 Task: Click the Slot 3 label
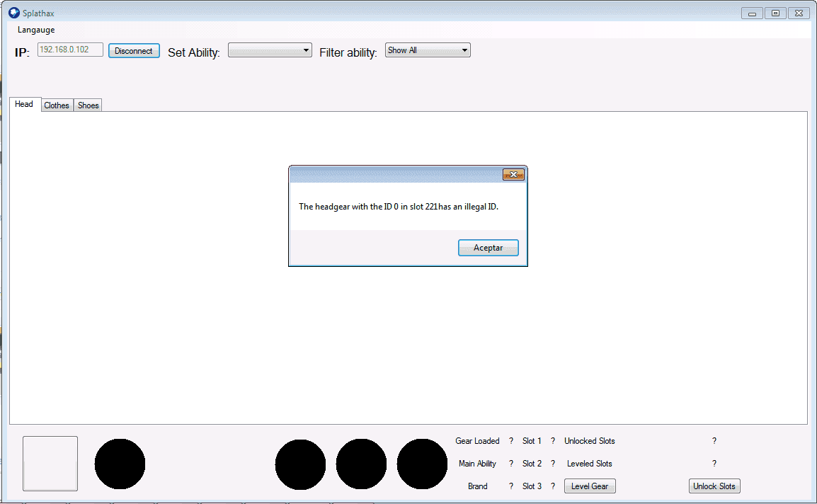click(532, 486)
